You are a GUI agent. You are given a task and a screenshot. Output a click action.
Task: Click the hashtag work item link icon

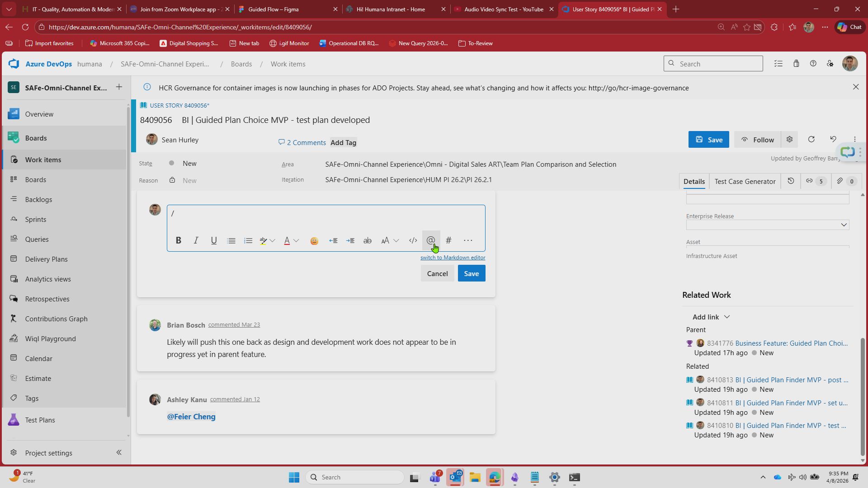[x=448, y=241]
